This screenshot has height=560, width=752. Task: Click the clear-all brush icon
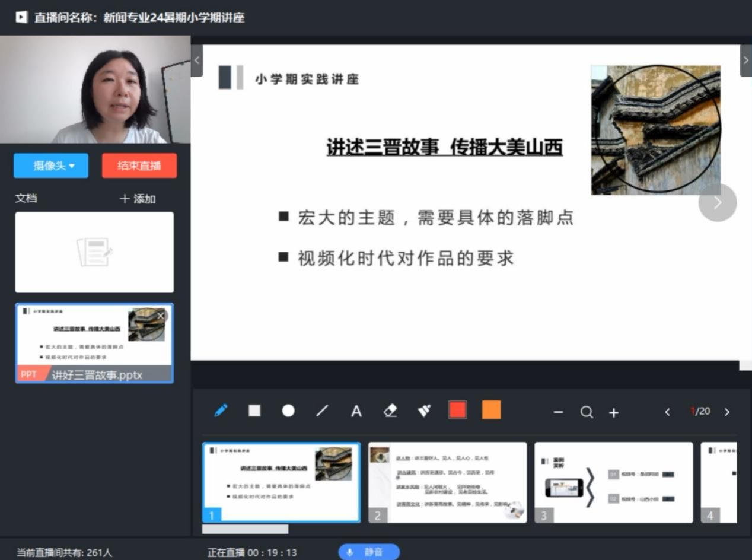pyautogui.click(x=424, y=411)
